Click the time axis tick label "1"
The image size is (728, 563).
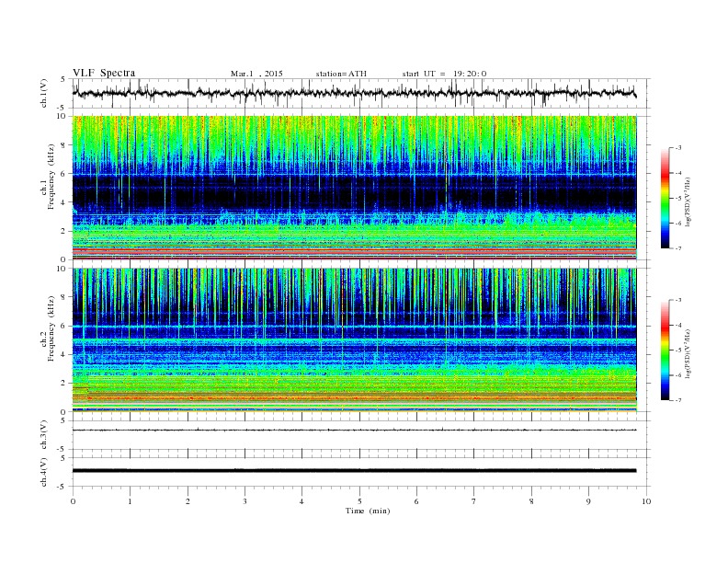pyautogui.click(x=130, y=501)
